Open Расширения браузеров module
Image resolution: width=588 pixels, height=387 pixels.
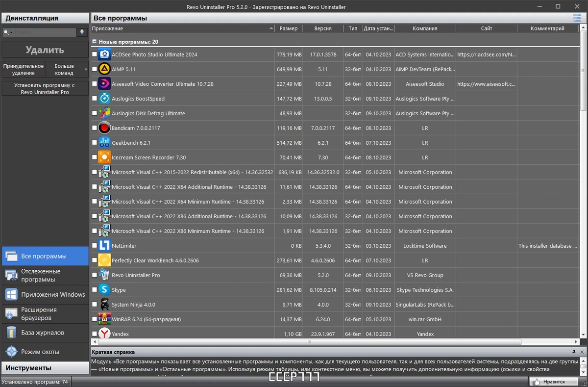click(x=45, y=313)
